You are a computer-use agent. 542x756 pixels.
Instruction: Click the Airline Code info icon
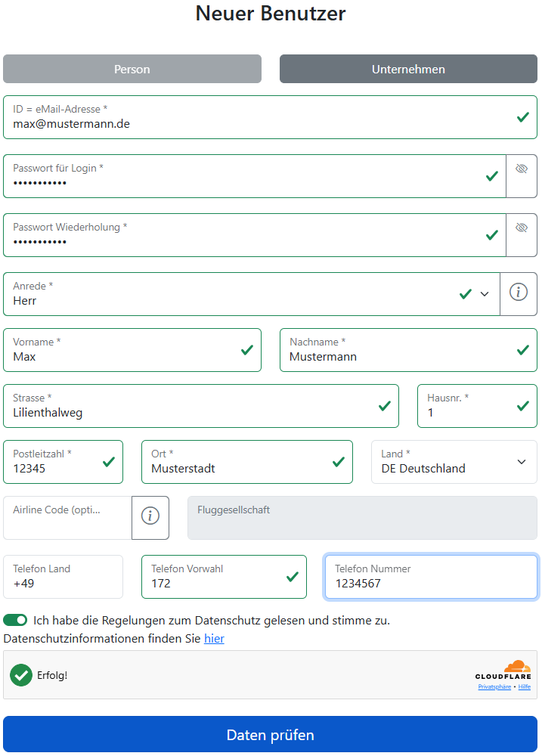pos(150,517)
